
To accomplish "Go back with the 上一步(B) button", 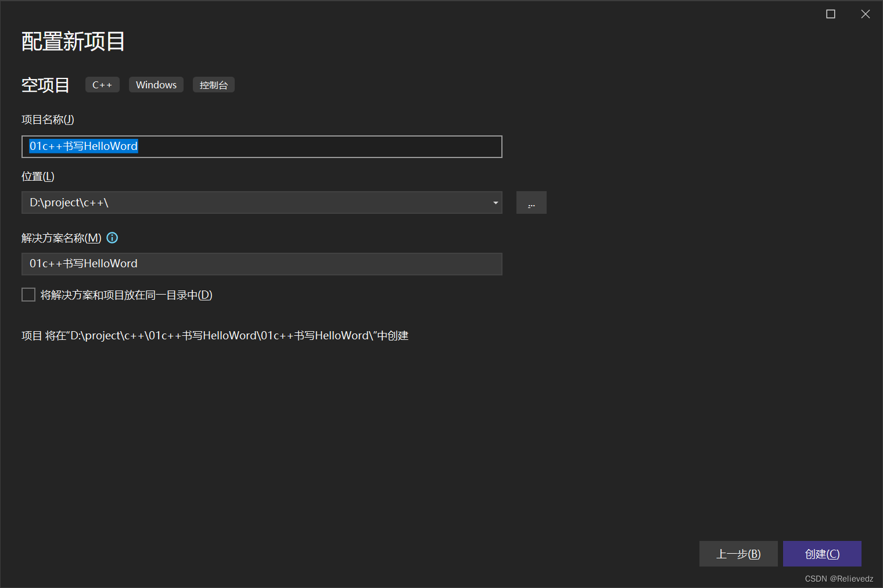I will pyautogui.click(x=738, y=554).
